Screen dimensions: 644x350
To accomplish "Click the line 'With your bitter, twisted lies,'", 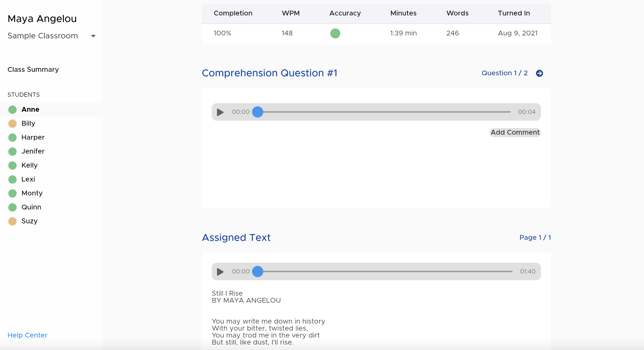I will pos(260,328).
